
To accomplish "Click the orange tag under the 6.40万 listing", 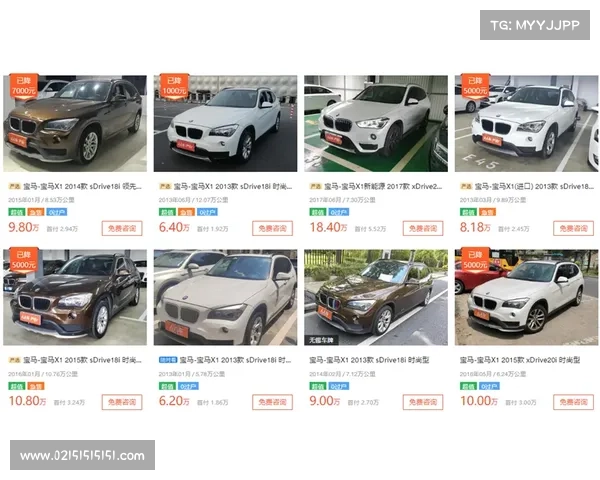I will coord(186,212).
